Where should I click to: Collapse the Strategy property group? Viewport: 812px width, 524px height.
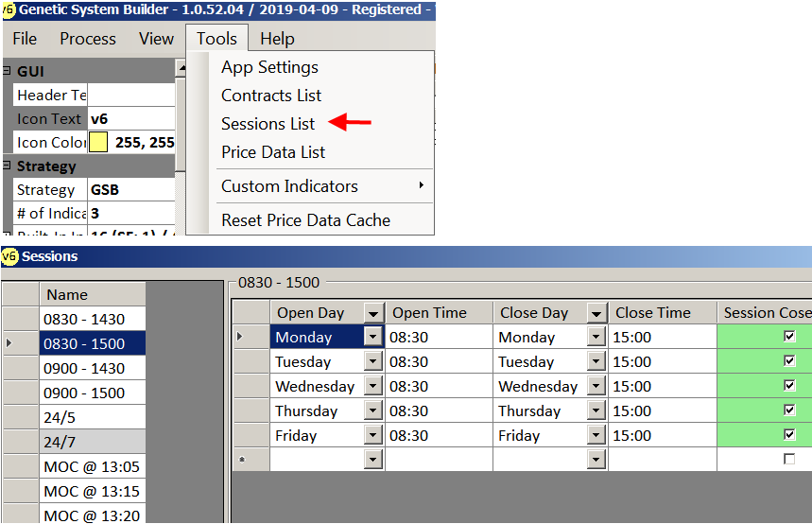pyautogui.click(x=8, y=166)
